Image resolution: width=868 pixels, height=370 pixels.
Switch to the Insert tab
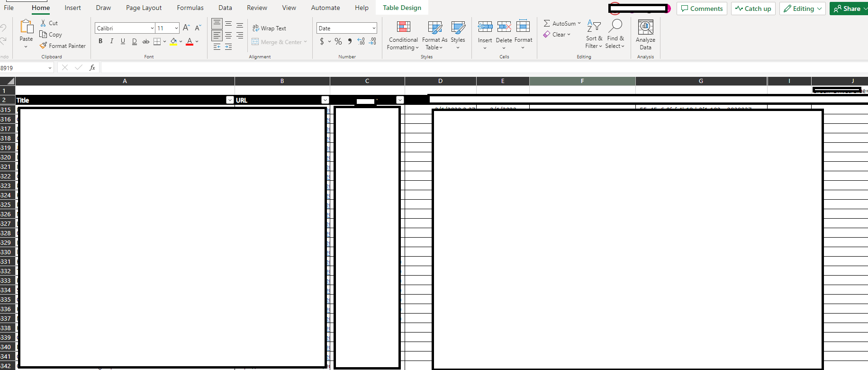tap(73, 8)
